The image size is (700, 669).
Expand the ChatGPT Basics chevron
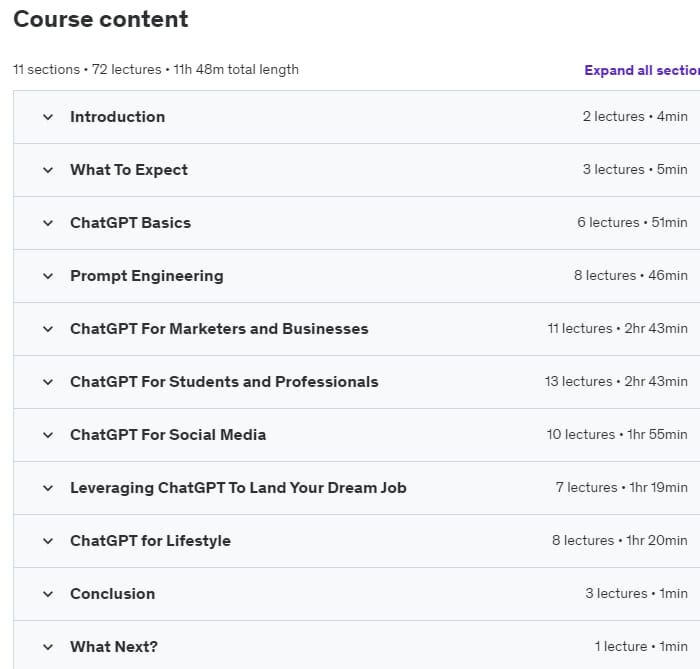(x=48, y=223)
